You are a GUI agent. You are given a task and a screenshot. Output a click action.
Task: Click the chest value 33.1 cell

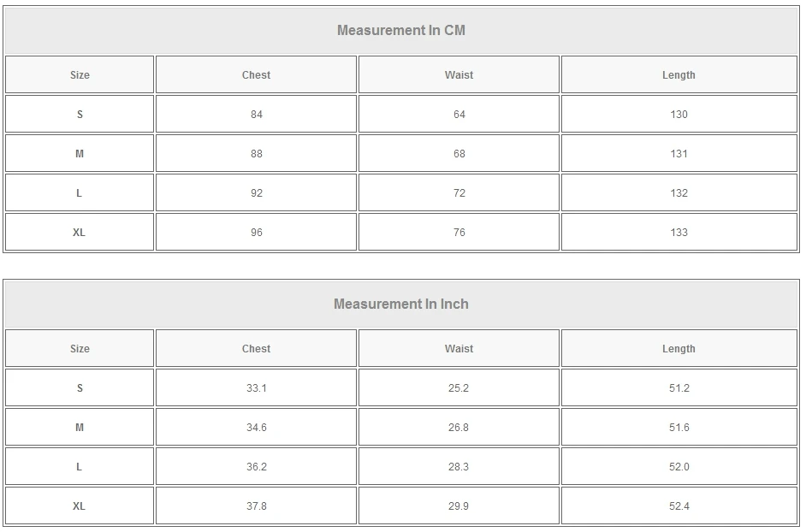[256, 388]
